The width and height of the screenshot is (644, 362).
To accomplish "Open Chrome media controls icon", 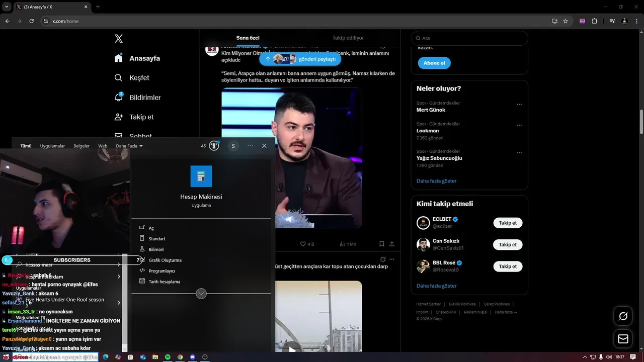I will click(x=612, y=21).
